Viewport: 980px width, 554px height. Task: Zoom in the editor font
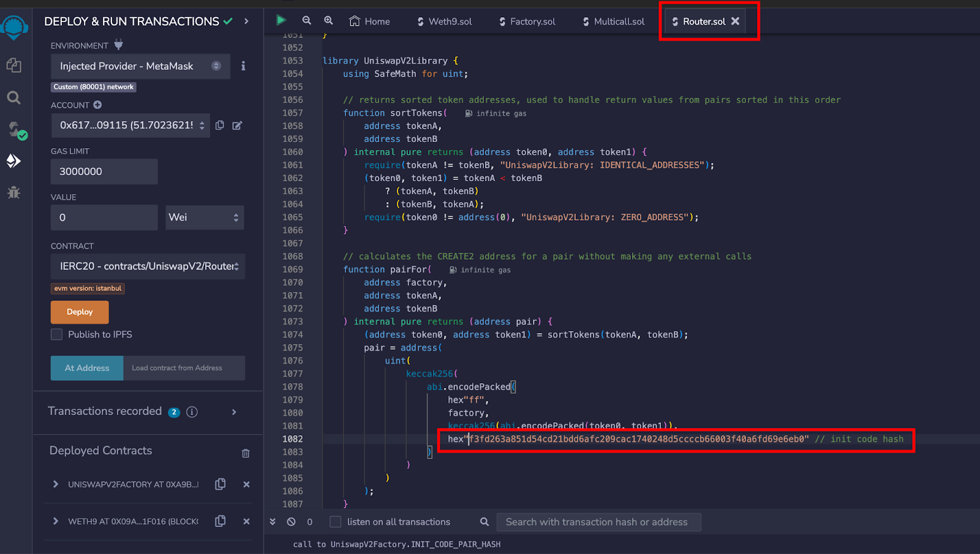point(329,20)
